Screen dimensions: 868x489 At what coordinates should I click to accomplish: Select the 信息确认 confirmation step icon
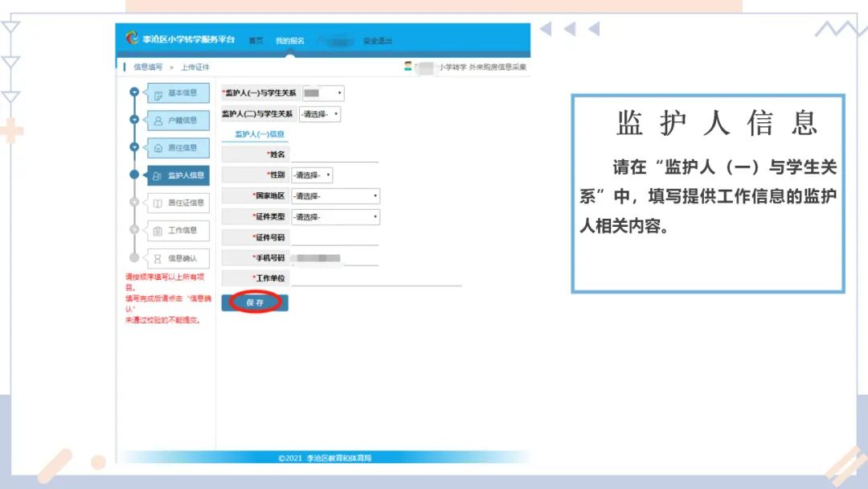tap(157, 258)
